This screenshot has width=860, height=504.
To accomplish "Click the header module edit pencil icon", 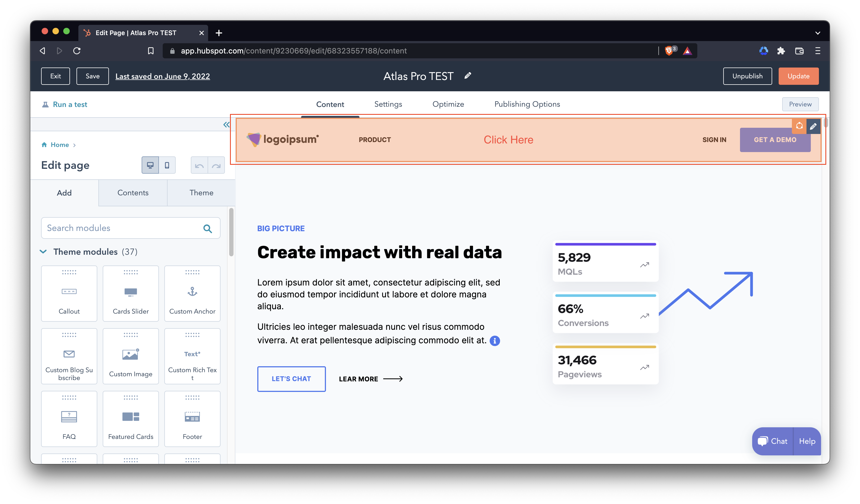I will click(813, 126).
